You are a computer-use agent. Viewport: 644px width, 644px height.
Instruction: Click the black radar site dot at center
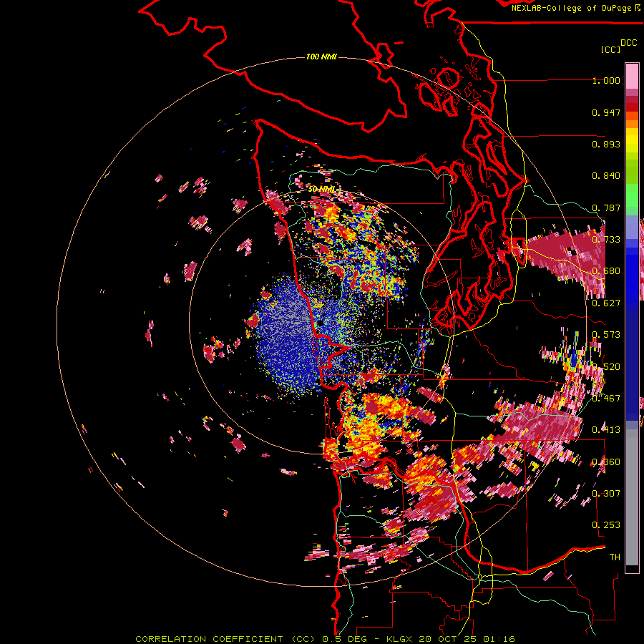pyautogui.click(x=321, y=323)
